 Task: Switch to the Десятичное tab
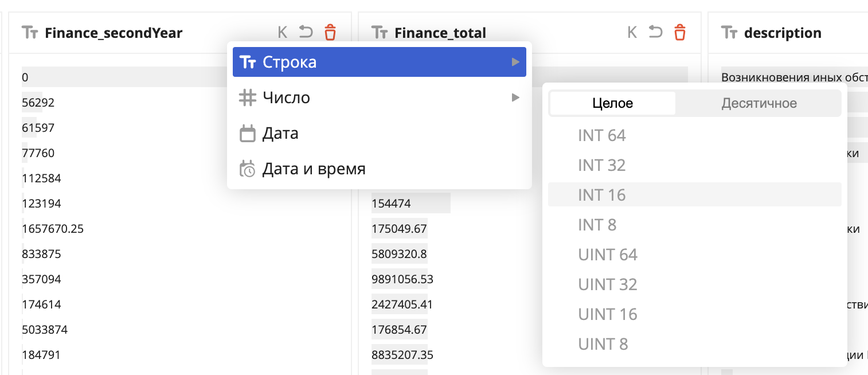click(758, 103)
